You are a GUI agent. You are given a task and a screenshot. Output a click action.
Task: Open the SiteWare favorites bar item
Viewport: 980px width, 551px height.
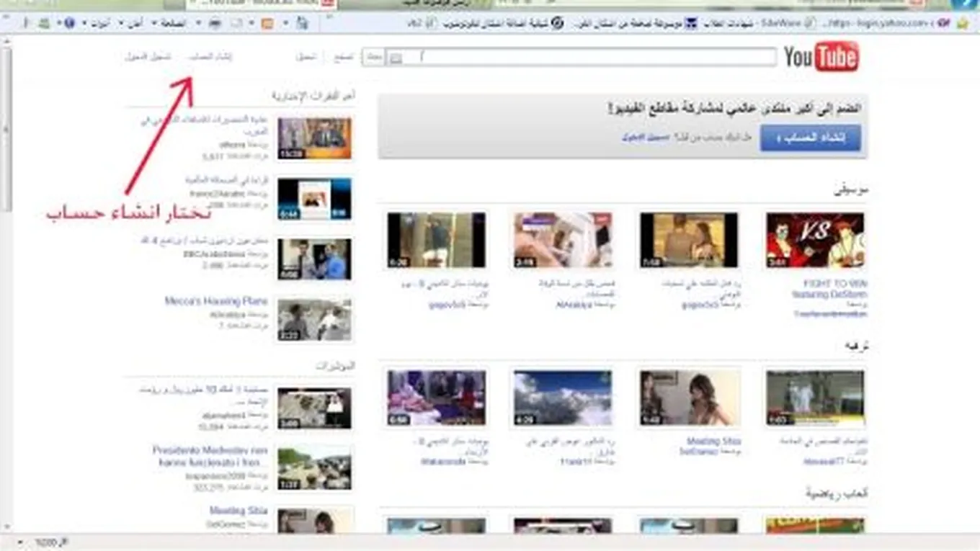[782, 24]
